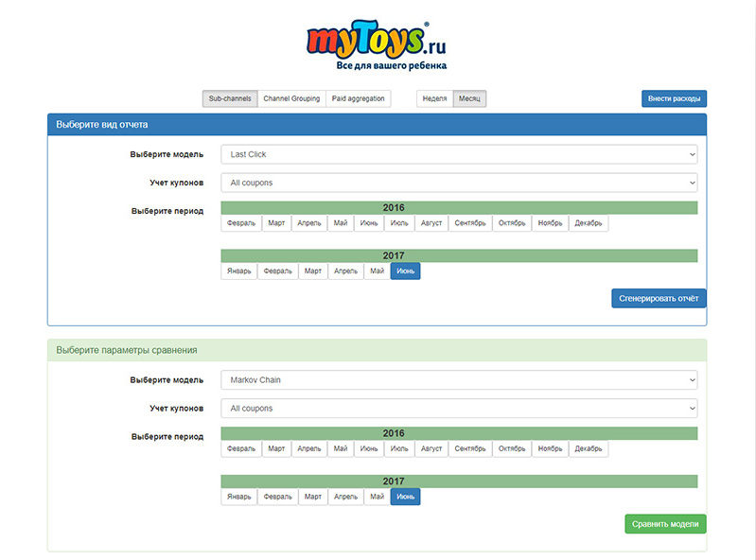756x560 pixels.
Task: Switch to Paid aggregation view
Action: (x=358, y=98)
